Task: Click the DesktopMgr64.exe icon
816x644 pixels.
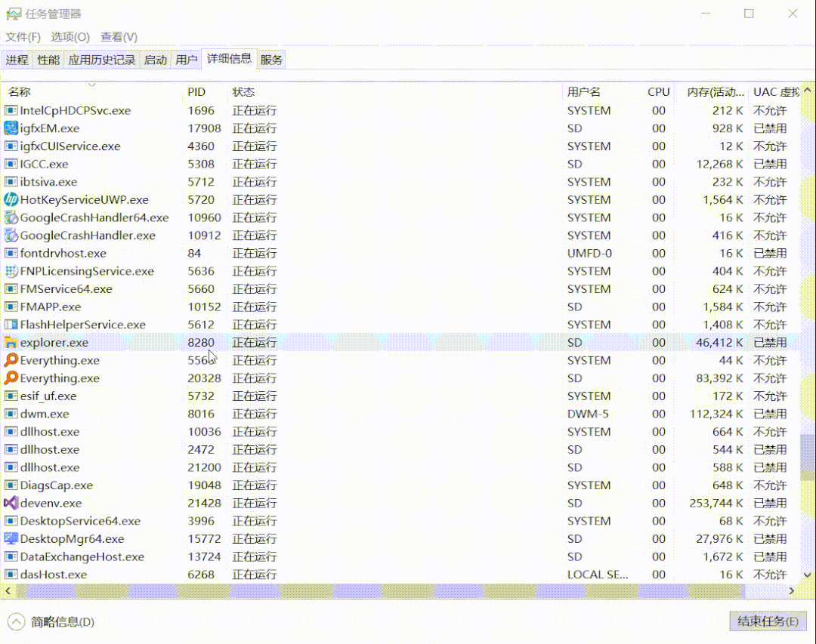Action: pos(11,538)
